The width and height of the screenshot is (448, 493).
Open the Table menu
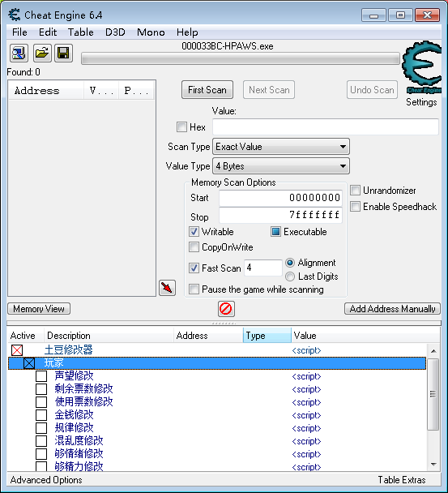[x=81, y=32]
